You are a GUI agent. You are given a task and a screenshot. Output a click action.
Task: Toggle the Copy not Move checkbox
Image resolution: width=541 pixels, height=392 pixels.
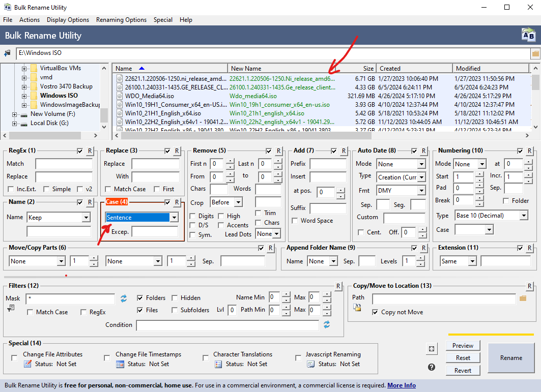(375, 312)
